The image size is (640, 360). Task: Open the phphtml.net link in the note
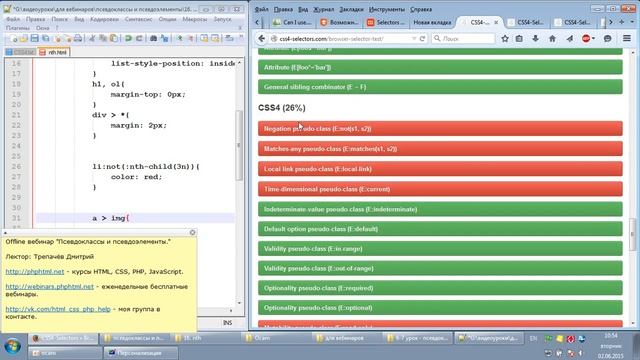[x=35, y=271]
